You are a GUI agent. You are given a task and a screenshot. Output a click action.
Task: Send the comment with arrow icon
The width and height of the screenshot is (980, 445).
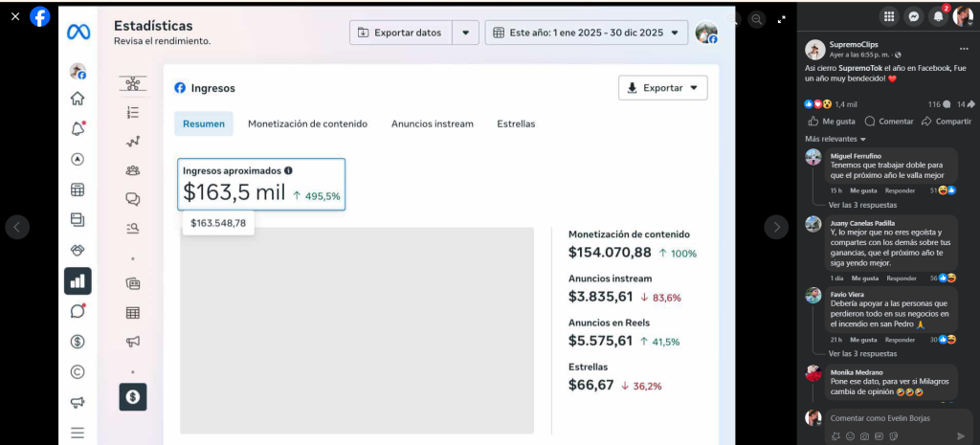click(x=961, y=436)
